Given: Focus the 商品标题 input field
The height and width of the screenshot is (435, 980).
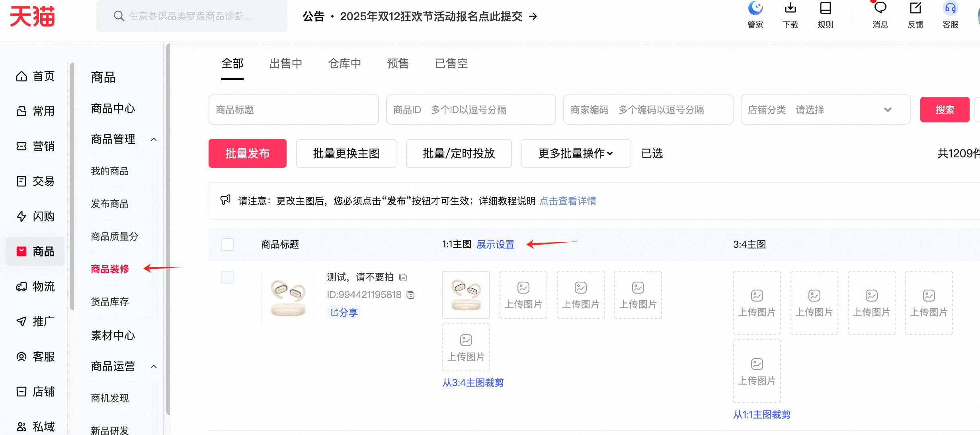Looking at the screenshot, I should (x=293, y=110).
